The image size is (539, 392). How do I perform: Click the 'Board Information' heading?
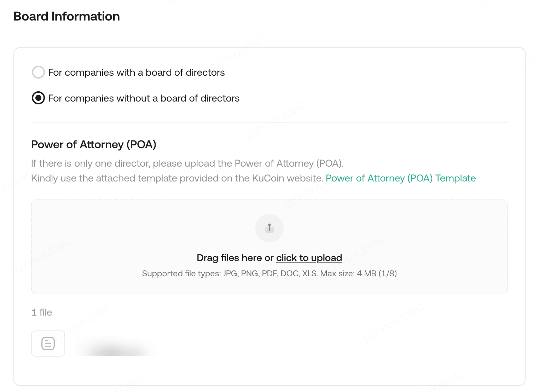(66, 16)
